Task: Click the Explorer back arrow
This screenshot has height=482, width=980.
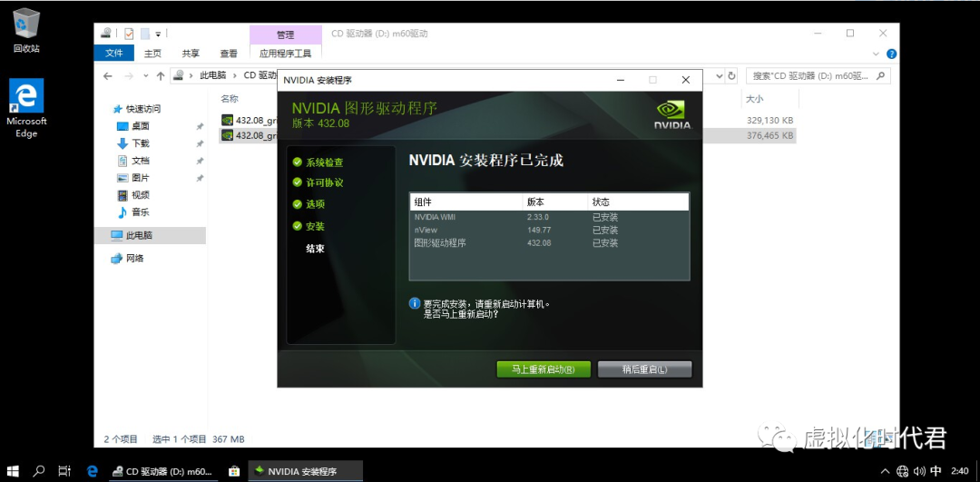Action: (x=107, y=75)
